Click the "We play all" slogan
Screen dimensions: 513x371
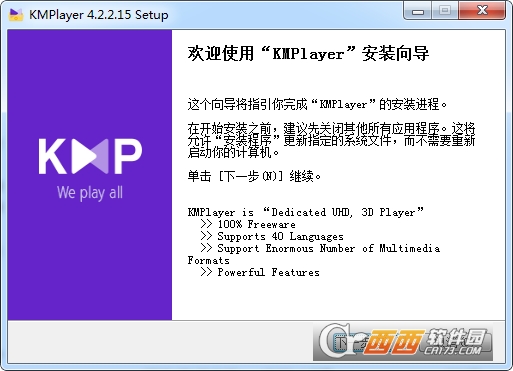(x=90, y=193)
